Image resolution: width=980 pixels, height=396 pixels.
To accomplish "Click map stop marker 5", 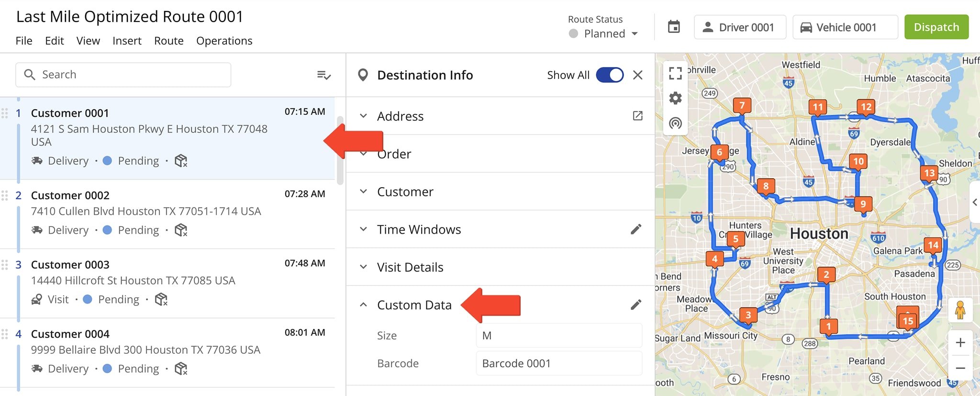I will (735, 239).
